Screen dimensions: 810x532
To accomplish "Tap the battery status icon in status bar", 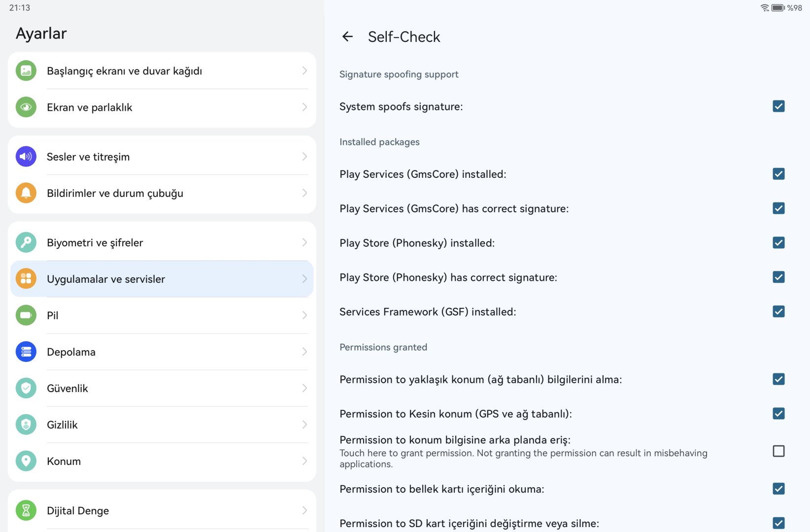I will point(778,8).
